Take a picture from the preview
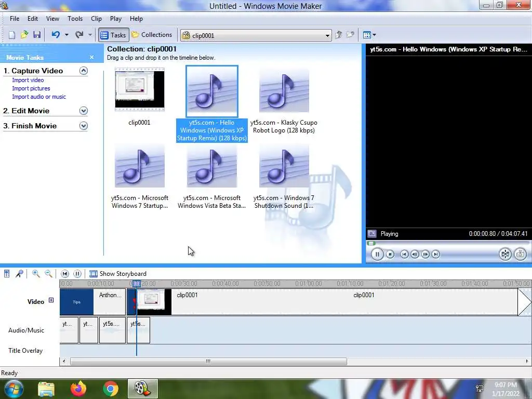The height and width of the screenshot is (399, 532). pos(520,254)
